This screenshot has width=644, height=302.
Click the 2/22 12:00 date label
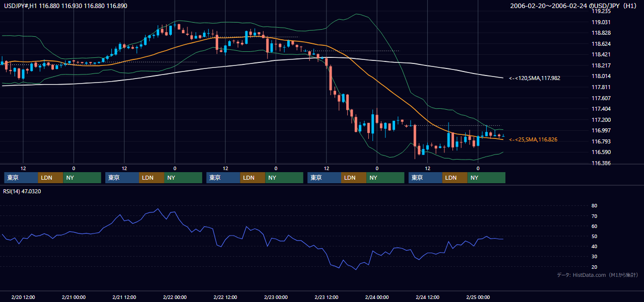click(225, 297)
